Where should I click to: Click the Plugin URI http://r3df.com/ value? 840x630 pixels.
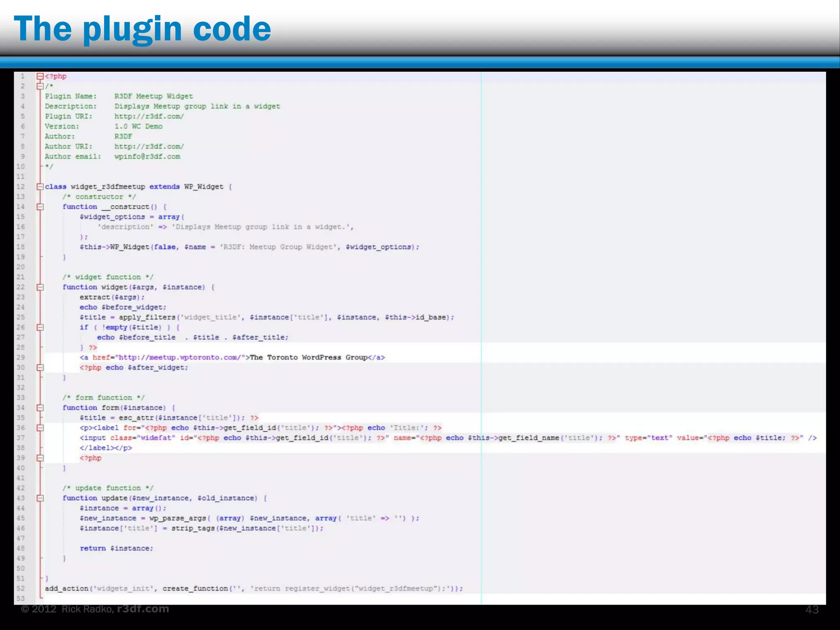(149, 116)
